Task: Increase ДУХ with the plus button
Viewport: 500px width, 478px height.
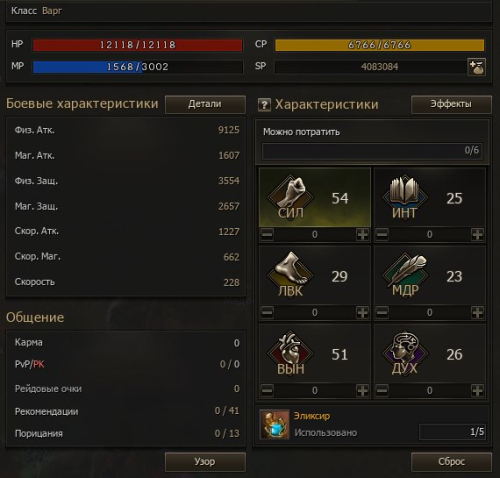Action: pos(477,390)
